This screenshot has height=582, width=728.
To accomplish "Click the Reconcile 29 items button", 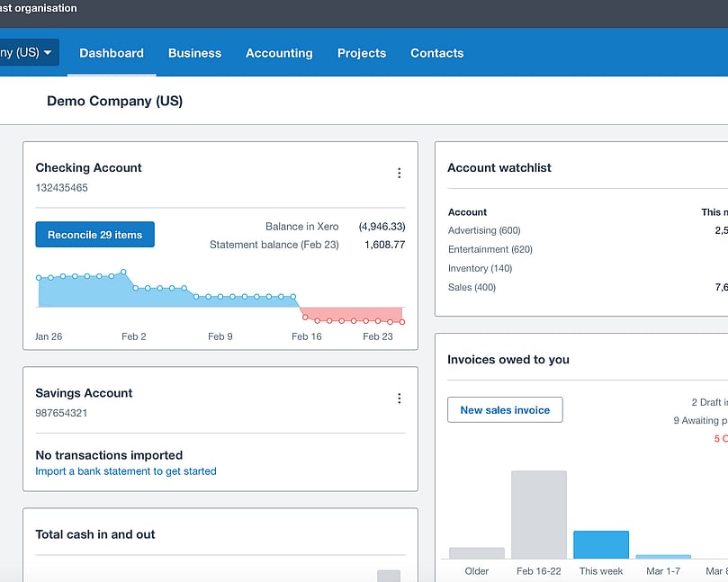I will [x=94, y=235].
